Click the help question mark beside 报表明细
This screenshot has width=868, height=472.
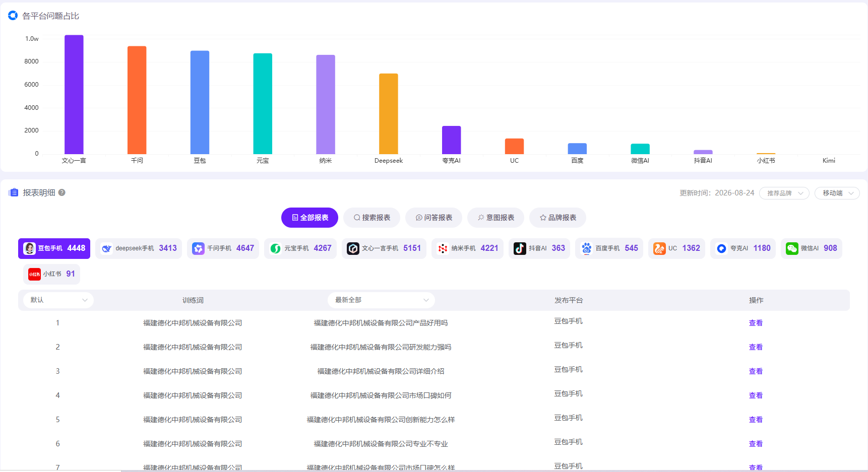tap(62, 192)
